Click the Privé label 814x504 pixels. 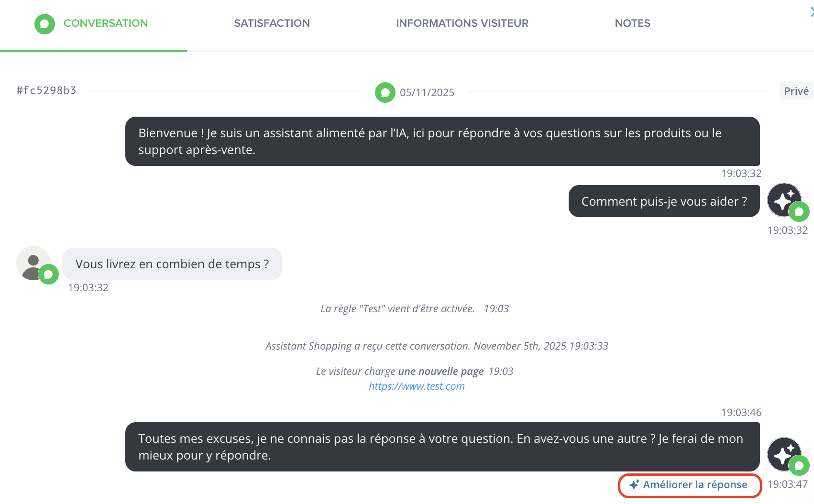[x=796, y=91]
